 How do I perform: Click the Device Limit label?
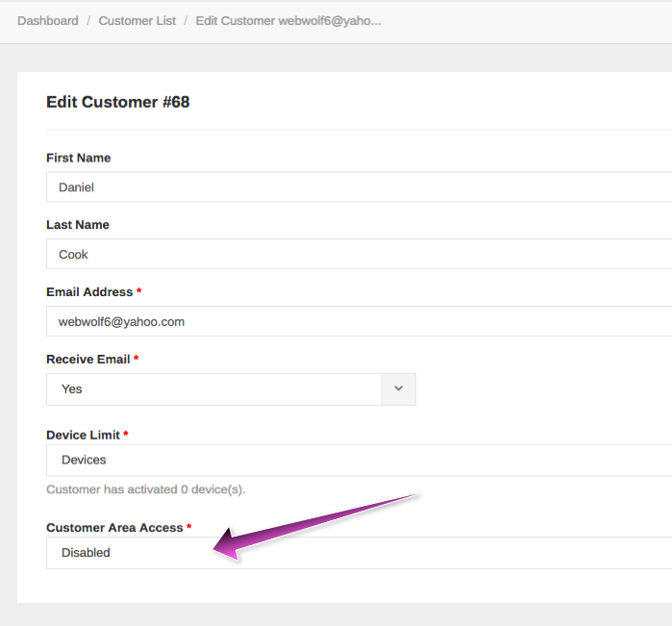pos(83,435)
